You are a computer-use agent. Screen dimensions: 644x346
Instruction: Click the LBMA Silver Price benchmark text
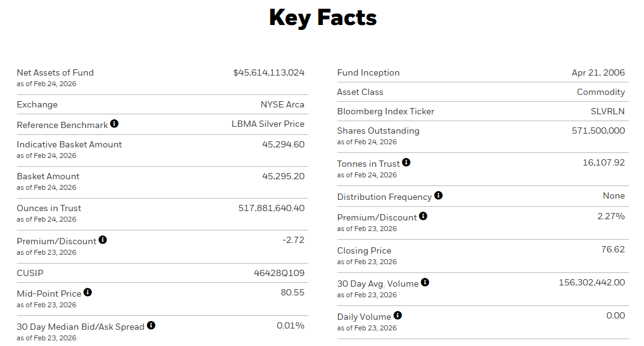pos(268,124)
